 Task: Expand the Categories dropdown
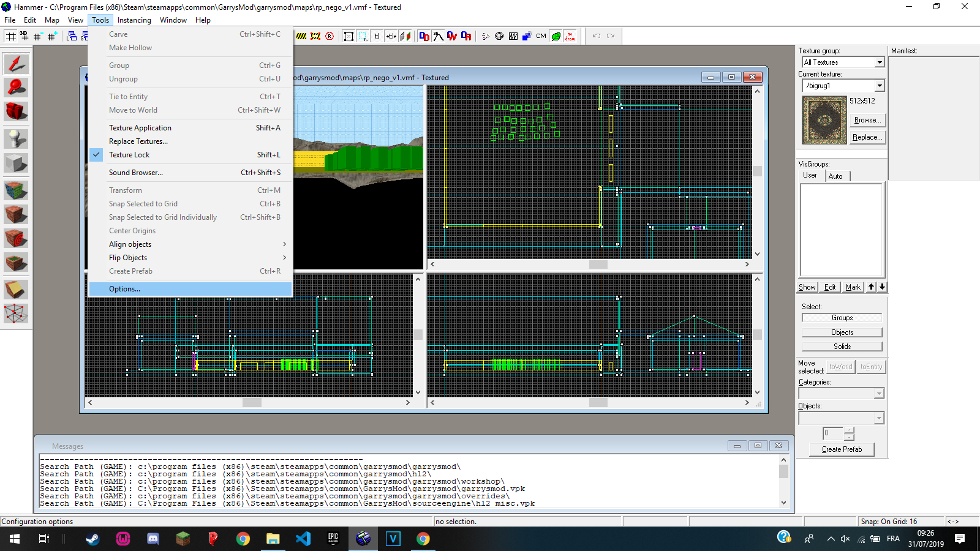[x=879, y=394]
